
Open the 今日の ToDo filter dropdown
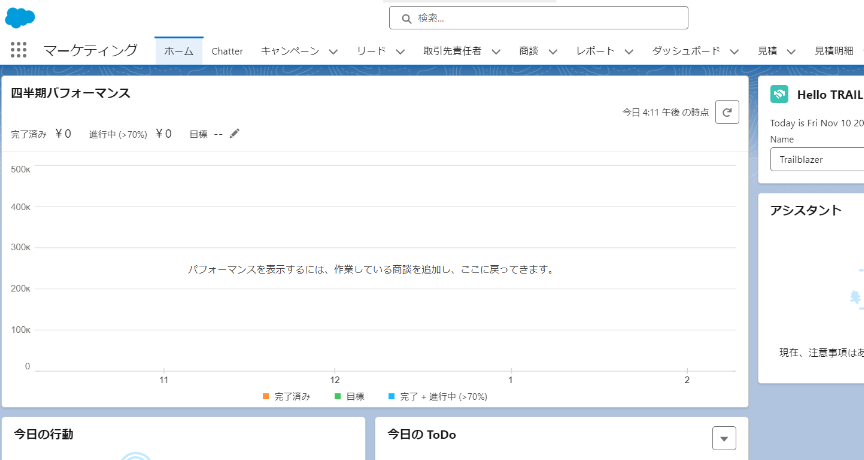(x=724, y=439)
